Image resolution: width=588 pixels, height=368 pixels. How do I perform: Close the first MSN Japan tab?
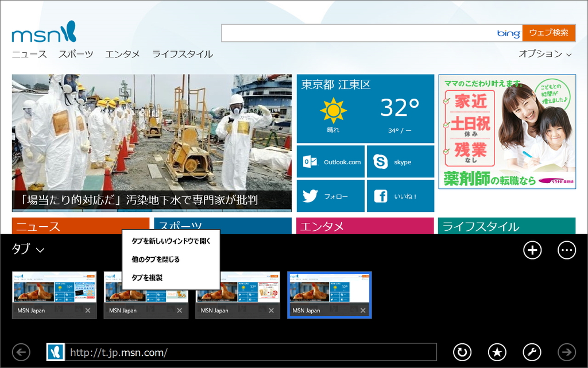(88, 310)
